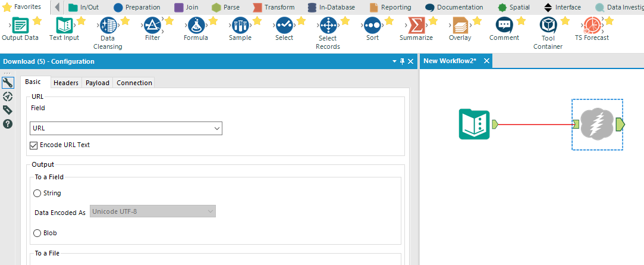Click the Download node input anchor

[576, 124]
